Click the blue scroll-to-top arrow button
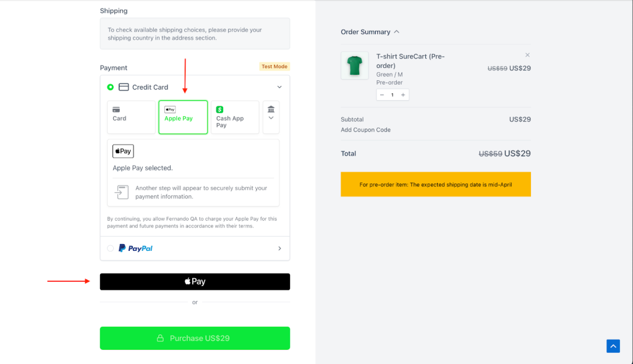This screenshot has height=364, width=633. point(613,346)
